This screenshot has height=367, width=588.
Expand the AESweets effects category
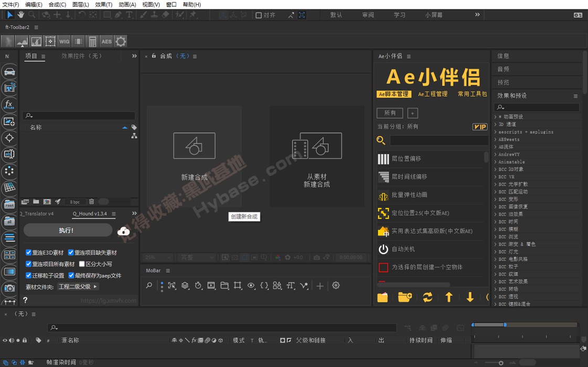click(495, 139)
